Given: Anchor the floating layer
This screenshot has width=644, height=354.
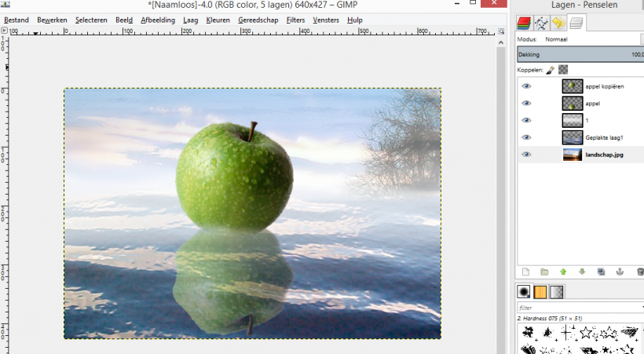Looking at the screenshot, I should (620, 272).
